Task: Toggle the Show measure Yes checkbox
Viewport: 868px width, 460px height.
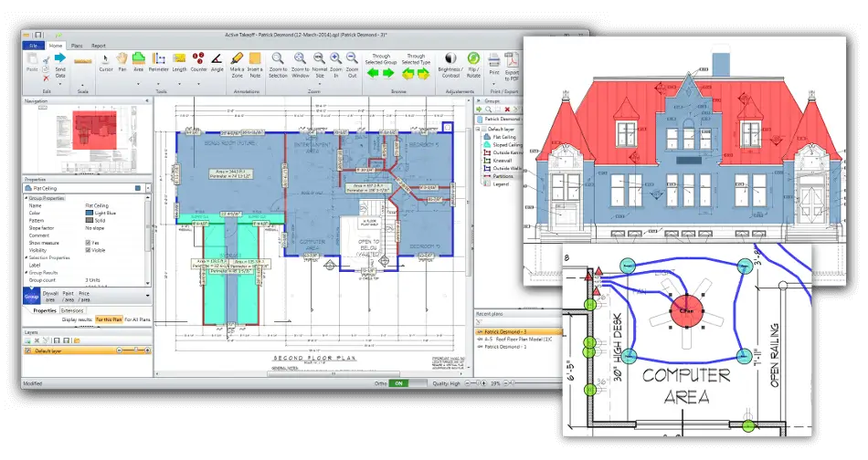Action: coord(88,243)
